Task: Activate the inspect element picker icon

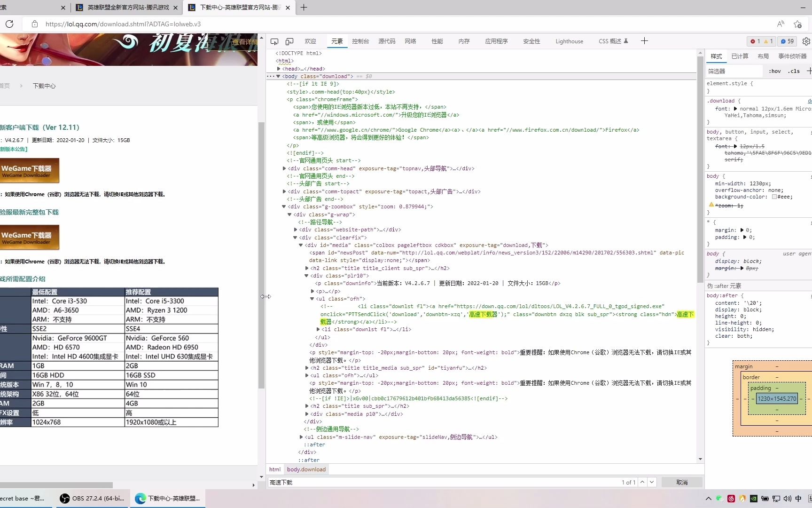Action: [x=274, y=41]
